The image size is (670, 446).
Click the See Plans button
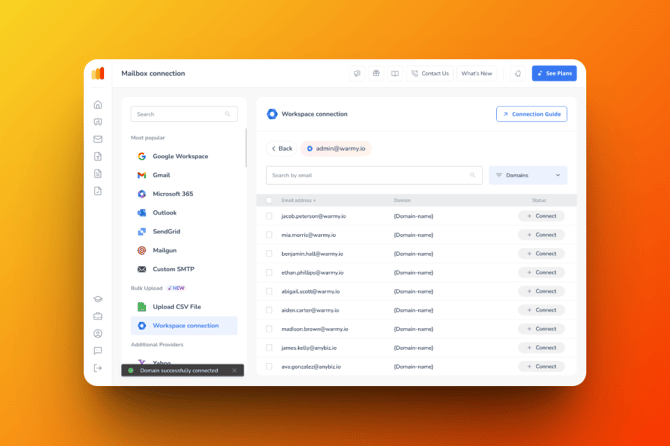(554, 74)
